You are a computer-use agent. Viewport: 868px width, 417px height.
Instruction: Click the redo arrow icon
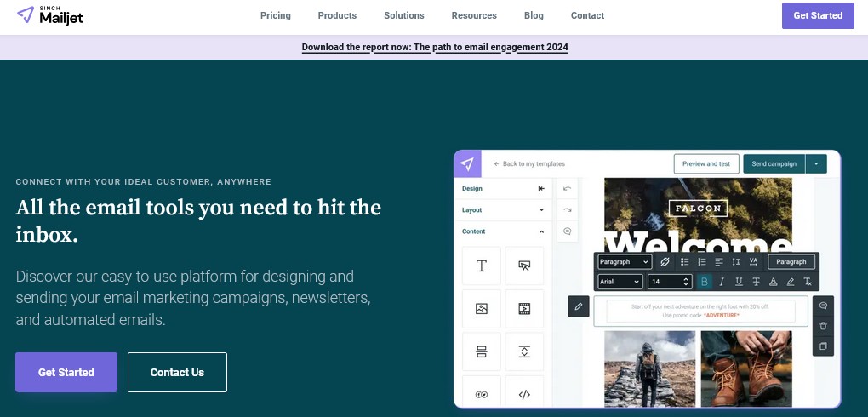pos(567,210)
